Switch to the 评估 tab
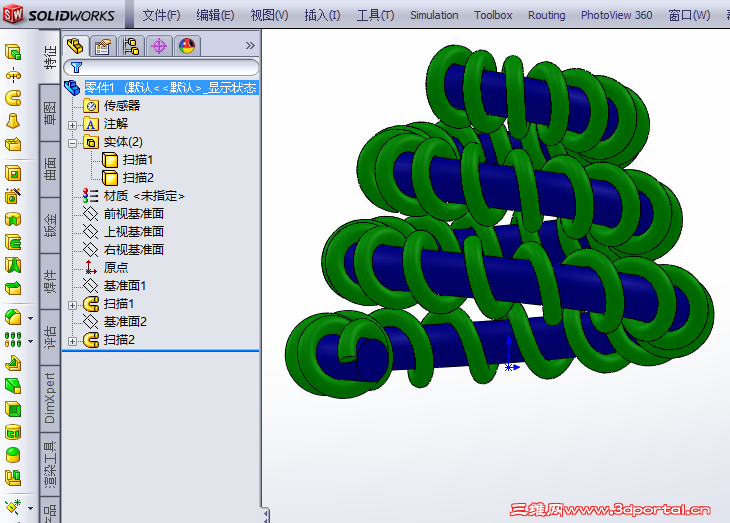The image size is (730, 523). tap(50, 337)
